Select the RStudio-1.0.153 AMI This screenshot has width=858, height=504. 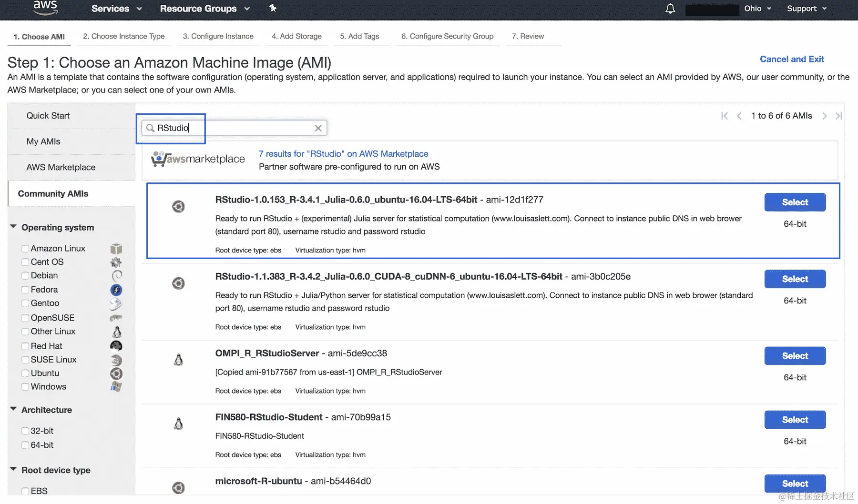point(795,202)
